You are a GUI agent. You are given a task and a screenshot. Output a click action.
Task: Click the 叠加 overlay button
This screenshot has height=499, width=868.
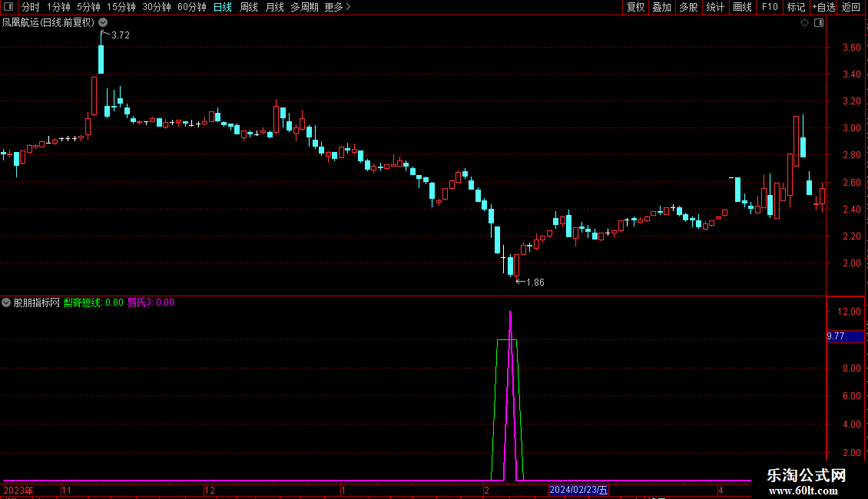661,7
